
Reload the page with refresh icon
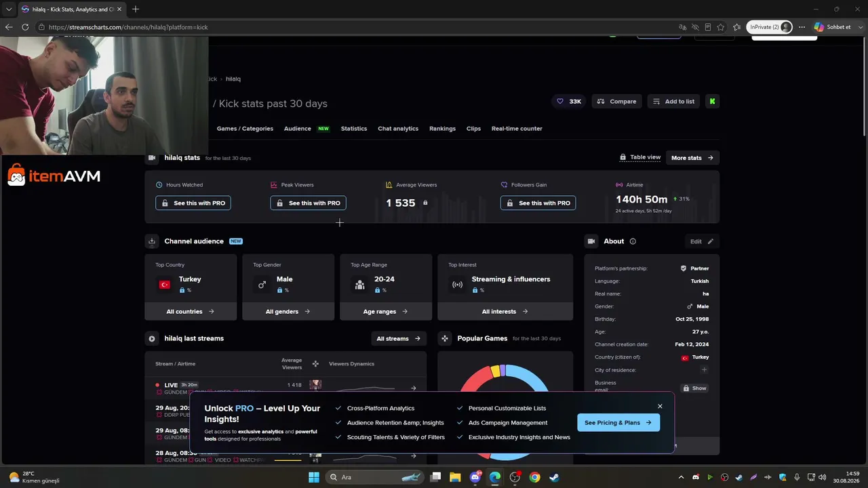[x=25, y=27]
